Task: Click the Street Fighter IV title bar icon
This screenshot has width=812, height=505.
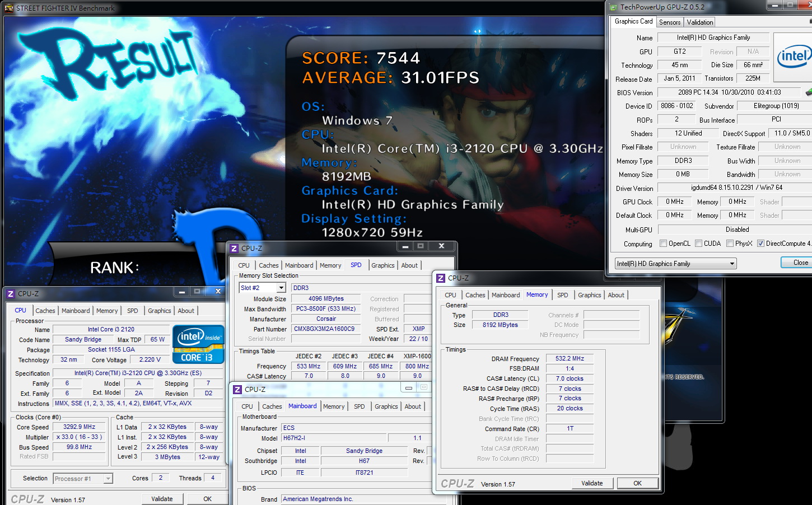Action: 9,8
